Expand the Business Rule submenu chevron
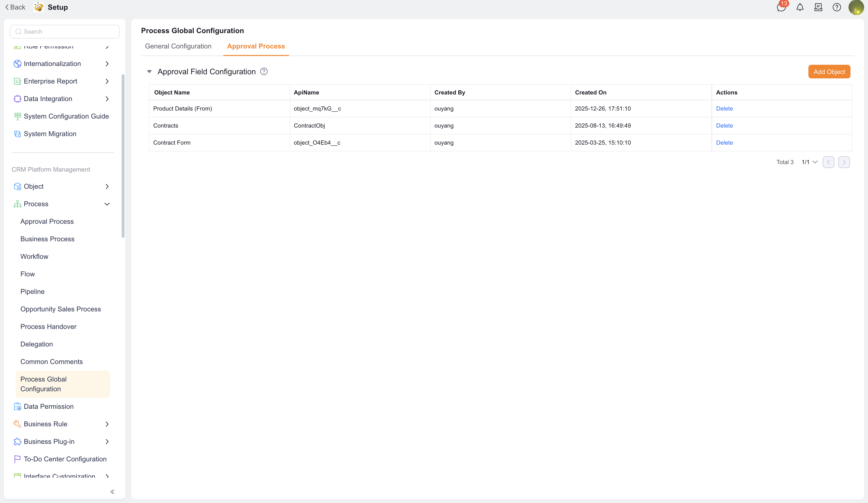 [x=107, y=424]
